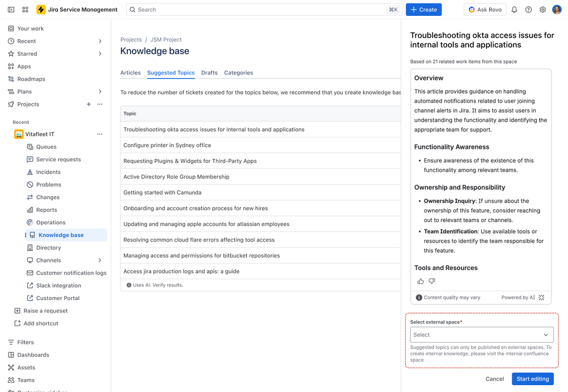This screenshot has width=568, height=392.
Task: Click the Jira Service Management logo
Action: (x=77, y=10)
